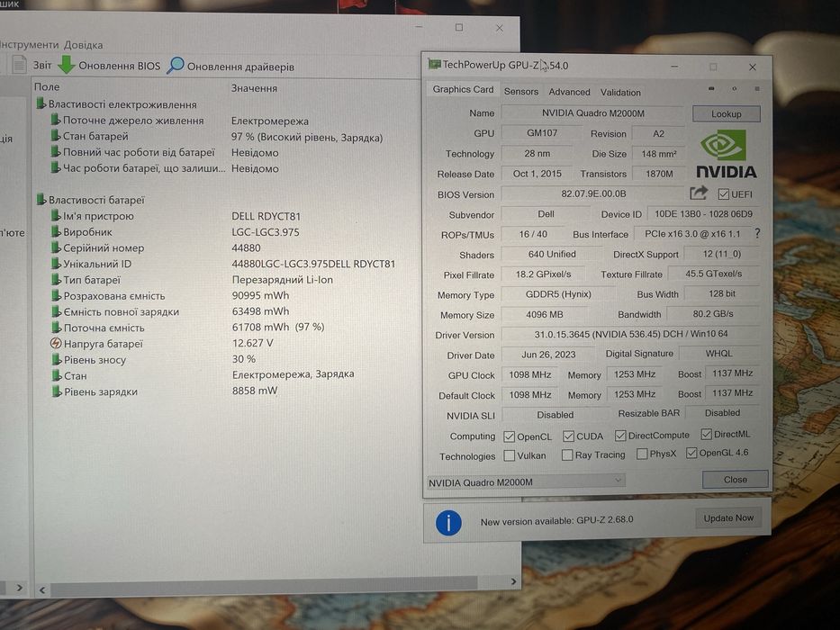Click the battery icon next to Серійний номер
The width and height of the screenshot is (840, 630).
point(56,247)
